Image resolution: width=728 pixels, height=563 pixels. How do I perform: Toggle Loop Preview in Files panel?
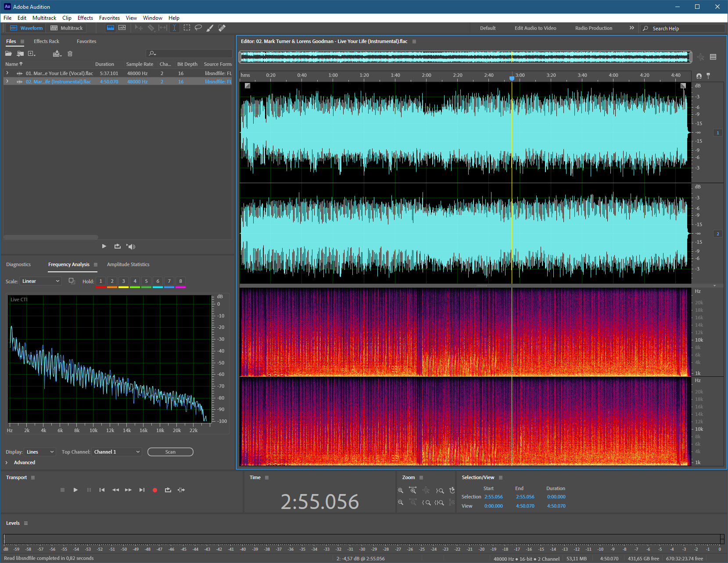tap(117, 246)
